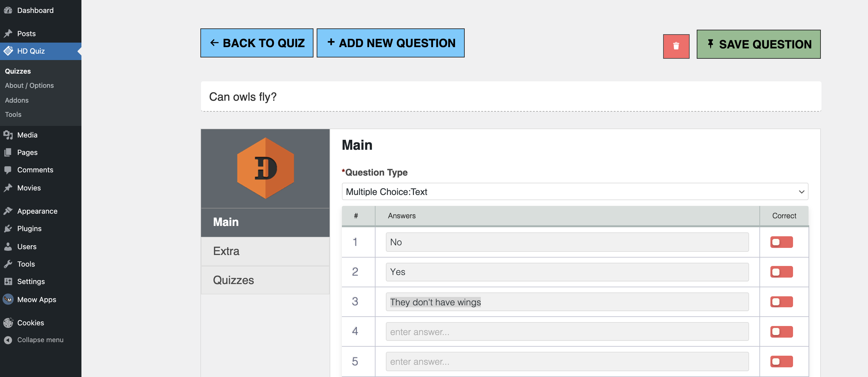868x377 pixels.
Task: Click the 'Can owls fly?' title field
Action: tap(511, 97)
